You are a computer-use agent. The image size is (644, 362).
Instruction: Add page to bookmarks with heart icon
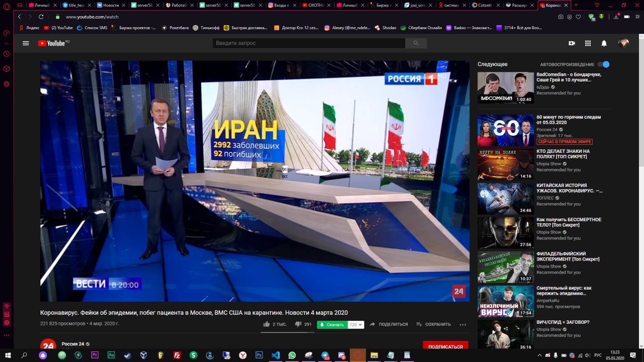[x=579, y=17]
